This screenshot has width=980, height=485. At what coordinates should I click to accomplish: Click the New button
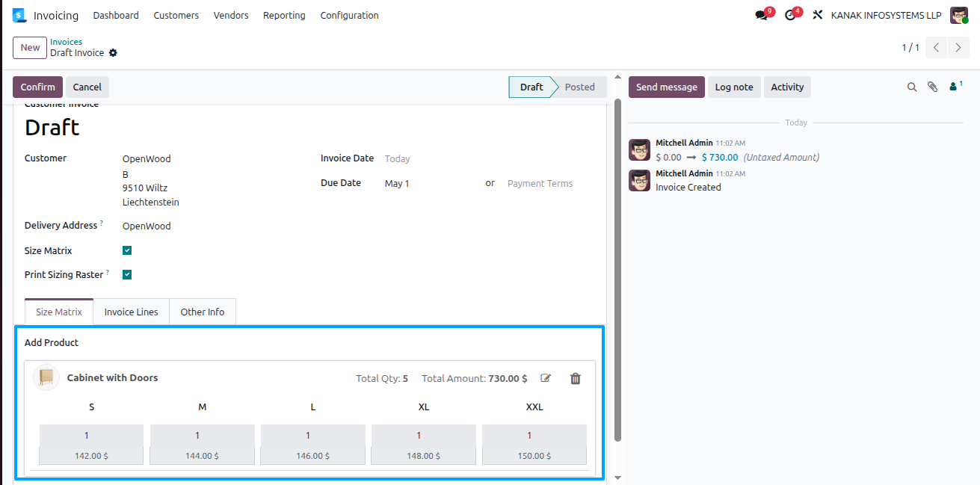pos(30,47)
